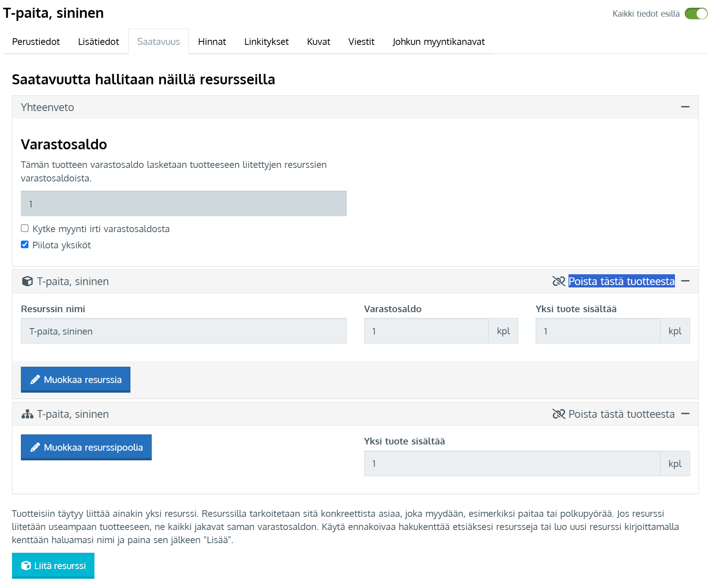Enable Kytke myynti irti varastosaldosta checkbox
The image size is (709, 588).
coord(25,228)
